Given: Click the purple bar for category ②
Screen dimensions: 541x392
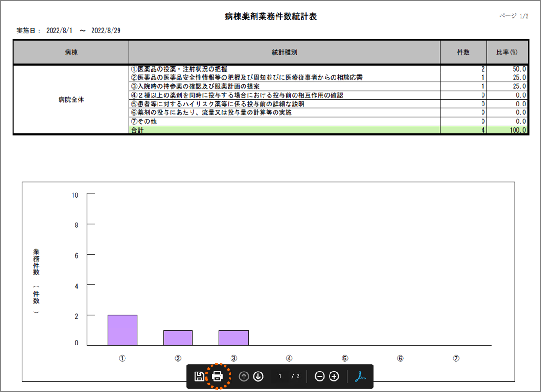Looking at the screenshot, I should [178, 338].
